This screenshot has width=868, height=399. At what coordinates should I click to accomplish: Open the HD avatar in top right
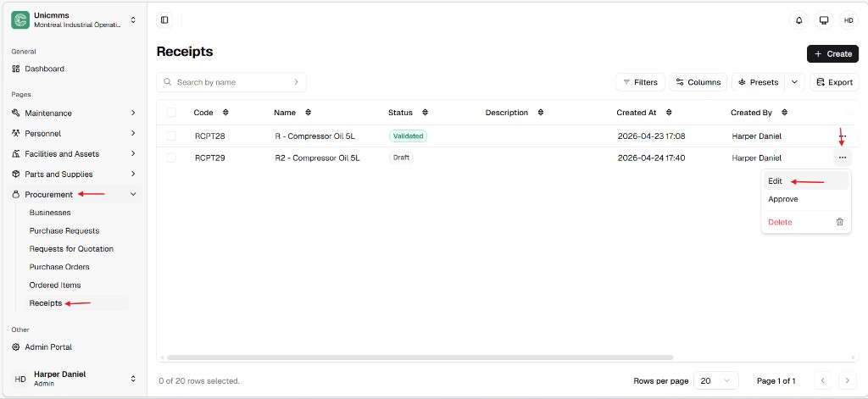[849, 20]
